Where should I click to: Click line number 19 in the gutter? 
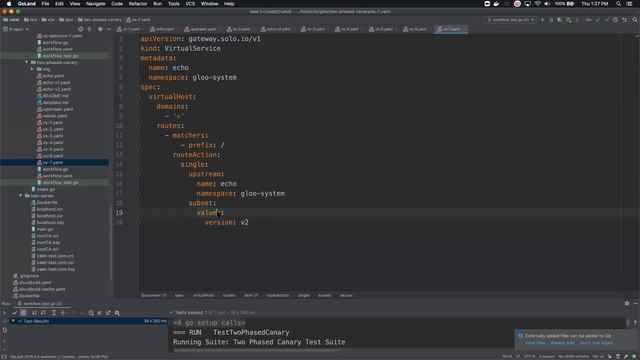point(119,213)
